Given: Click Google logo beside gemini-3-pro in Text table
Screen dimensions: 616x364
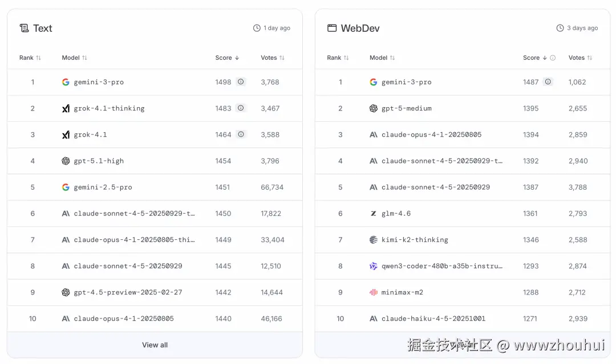Looking at the screenshot, I should tap(66, 82).
